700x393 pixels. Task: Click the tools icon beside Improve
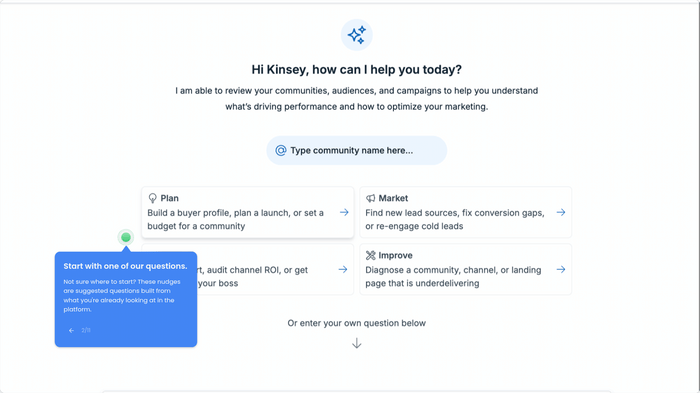[371, 255]
